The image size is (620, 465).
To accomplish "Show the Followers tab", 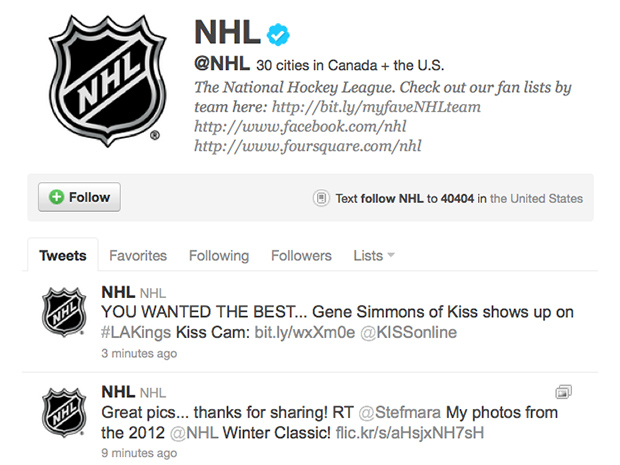I will (x=301, y=255).
